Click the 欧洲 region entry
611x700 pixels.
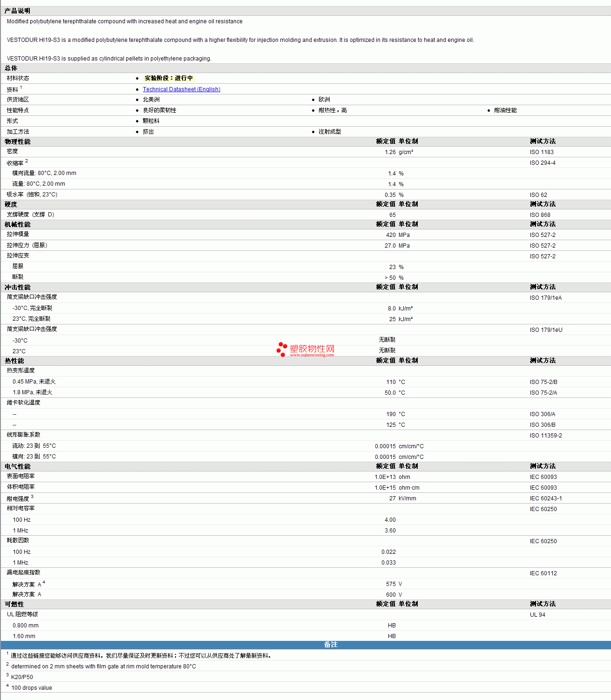coord(325,100)
